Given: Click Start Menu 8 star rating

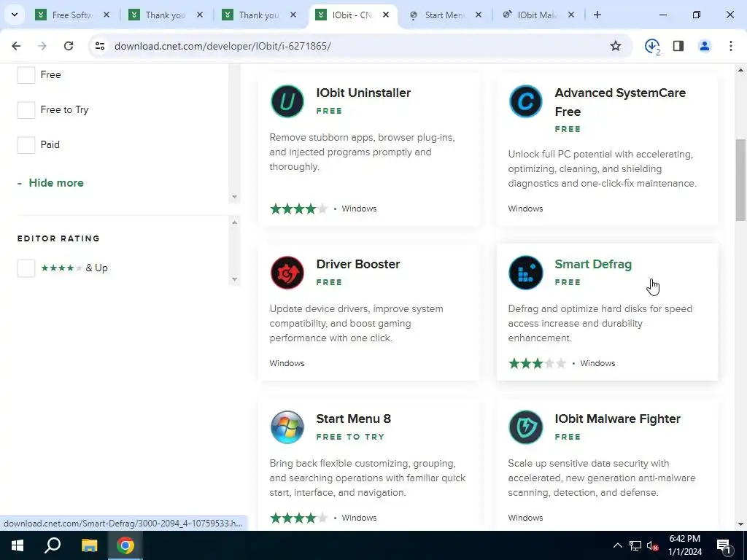Looking at the screenshot, I should (x=298, y=518).
